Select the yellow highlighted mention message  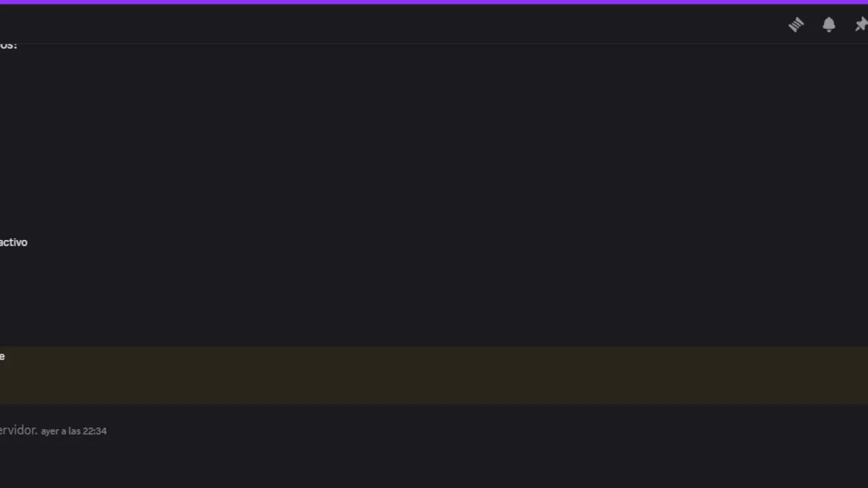pos(434,375)
